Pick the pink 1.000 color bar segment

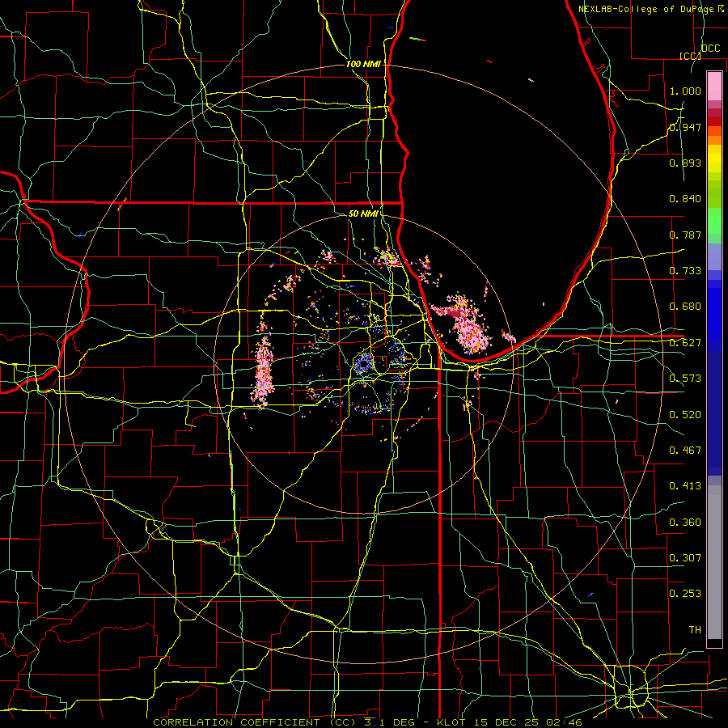click(714, 86)
